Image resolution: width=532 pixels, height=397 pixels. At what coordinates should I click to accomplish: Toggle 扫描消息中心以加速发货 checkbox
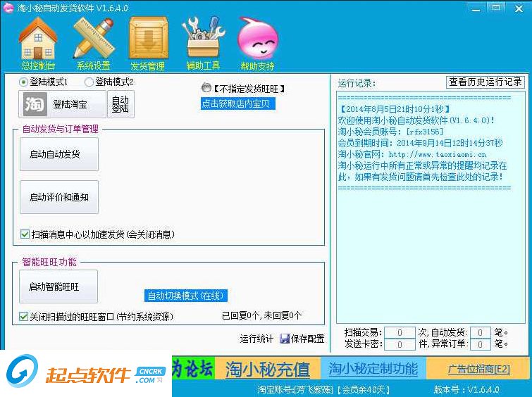click(25, 234)
